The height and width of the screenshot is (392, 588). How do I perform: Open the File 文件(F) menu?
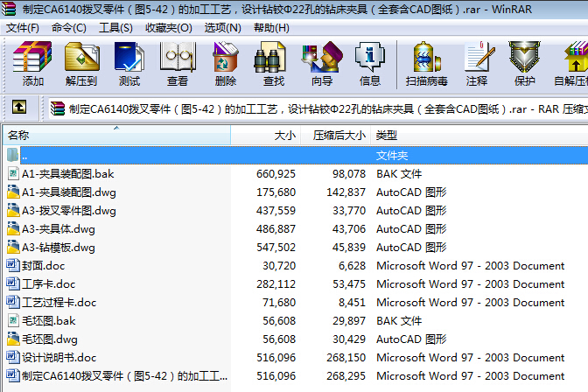pyautogui.click(x=23, y=28)
